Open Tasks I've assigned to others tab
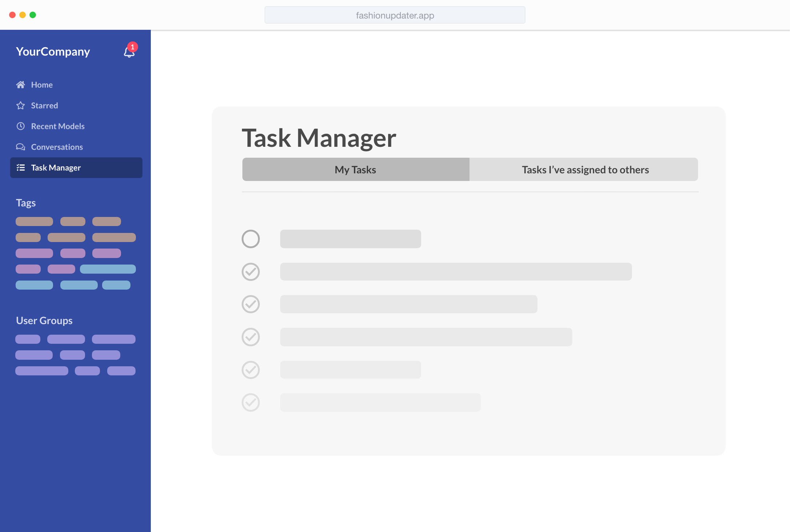This screenshot has width=790, height=532. [x=585, y=169]
